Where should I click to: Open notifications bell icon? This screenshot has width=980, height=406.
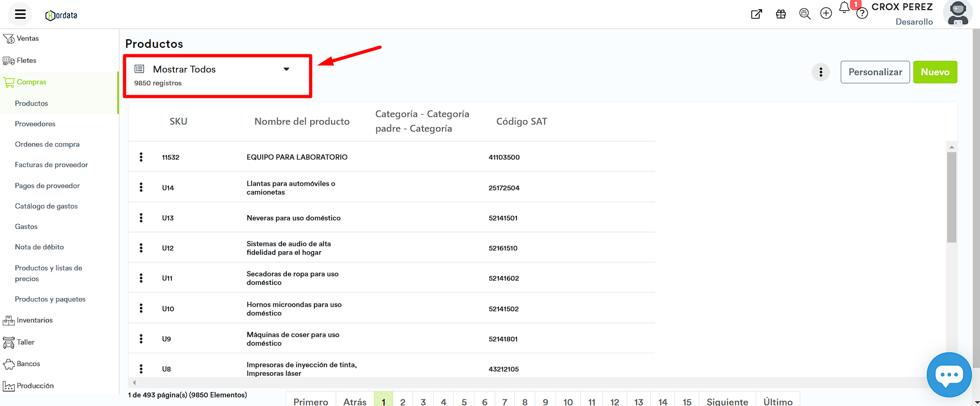(x=844, y=8)
